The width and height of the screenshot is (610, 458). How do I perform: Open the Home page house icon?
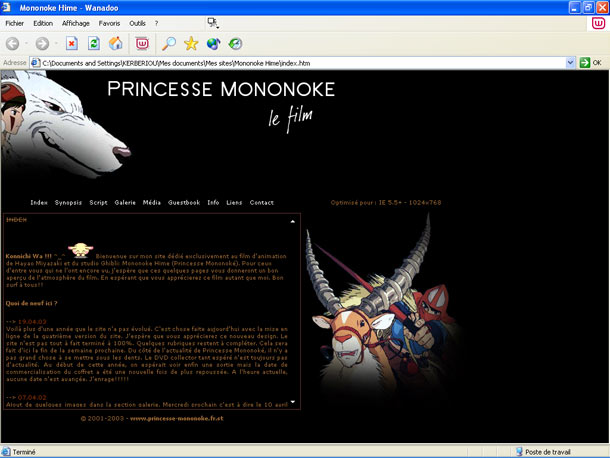116,44
